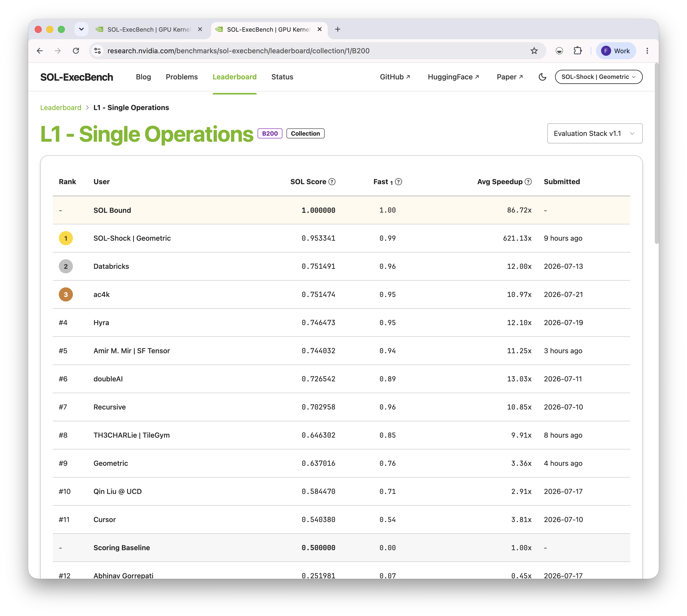Open the Status nav item
This screenshot has height=616, width=687.
[x=282, y=77]
